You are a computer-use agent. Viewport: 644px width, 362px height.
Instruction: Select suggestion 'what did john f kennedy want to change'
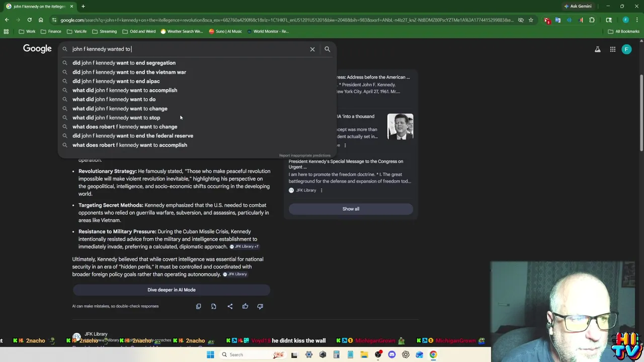point(196,109)
